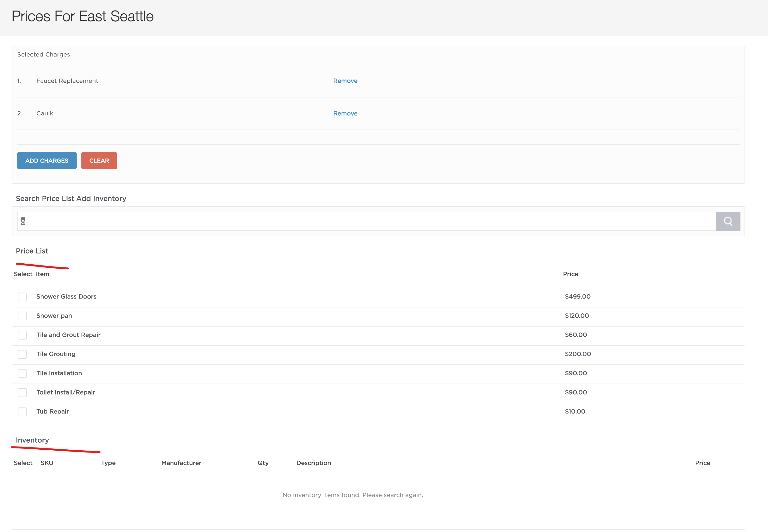768x532 pixels.
Task: Click the $60.00 price value
Action: coord(576,335)
